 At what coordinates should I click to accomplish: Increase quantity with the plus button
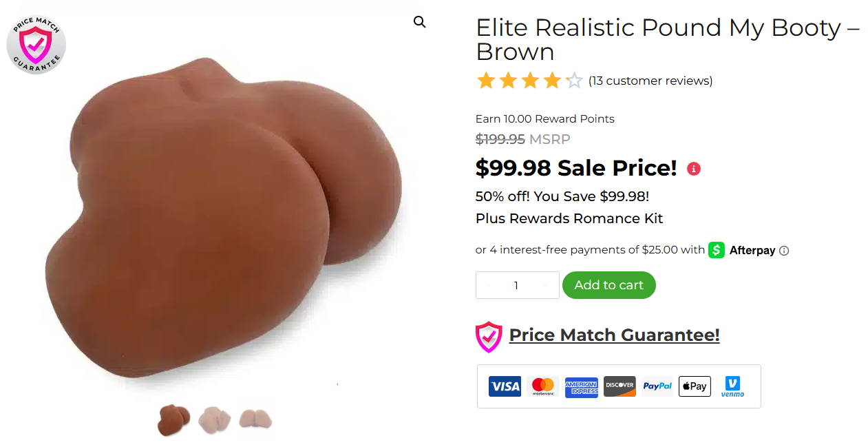tap(545, 286)
